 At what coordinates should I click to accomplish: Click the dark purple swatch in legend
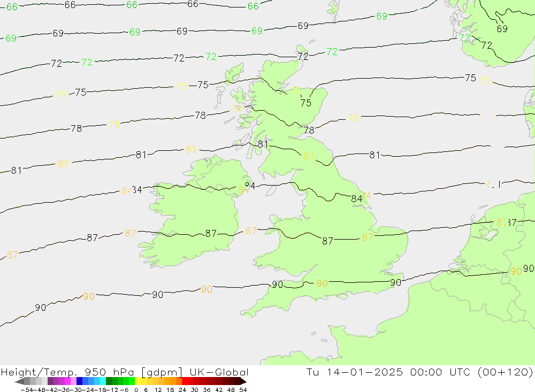pos(50,381)
